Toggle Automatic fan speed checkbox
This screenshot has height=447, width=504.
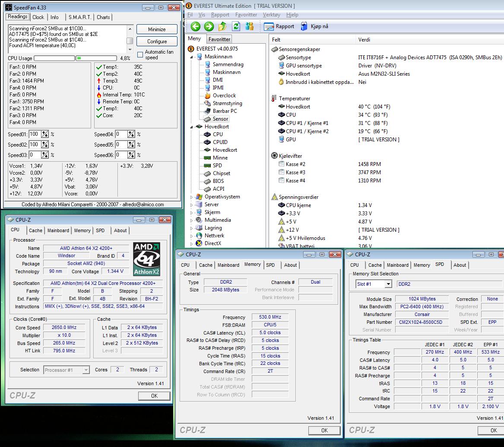click(x=140, y=55)
